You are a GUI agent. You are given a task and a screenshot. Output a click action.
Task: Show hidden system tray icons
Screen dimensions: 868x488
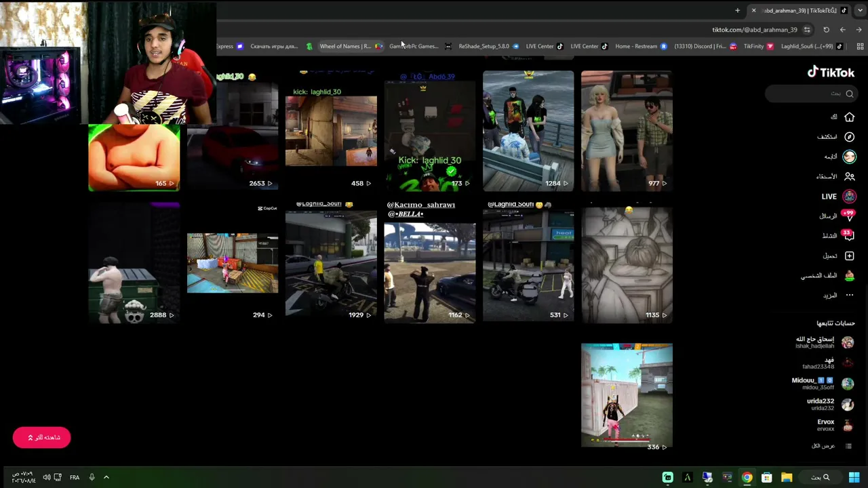click(x=106, y=477)
